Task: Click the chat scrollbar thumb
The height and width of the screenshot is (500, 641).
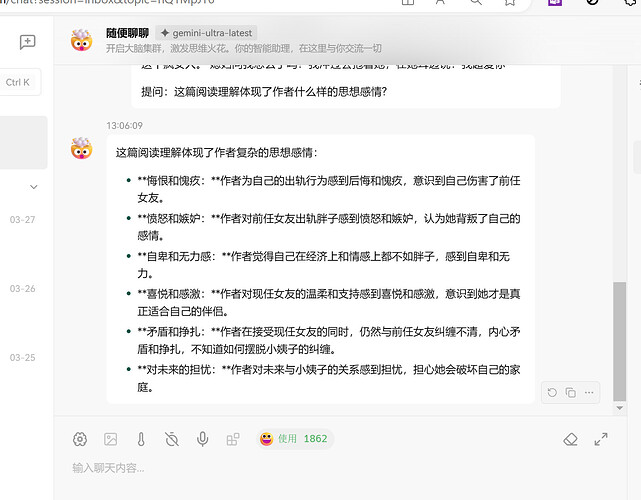Action: pyautogui.click(x=619, y=341)
